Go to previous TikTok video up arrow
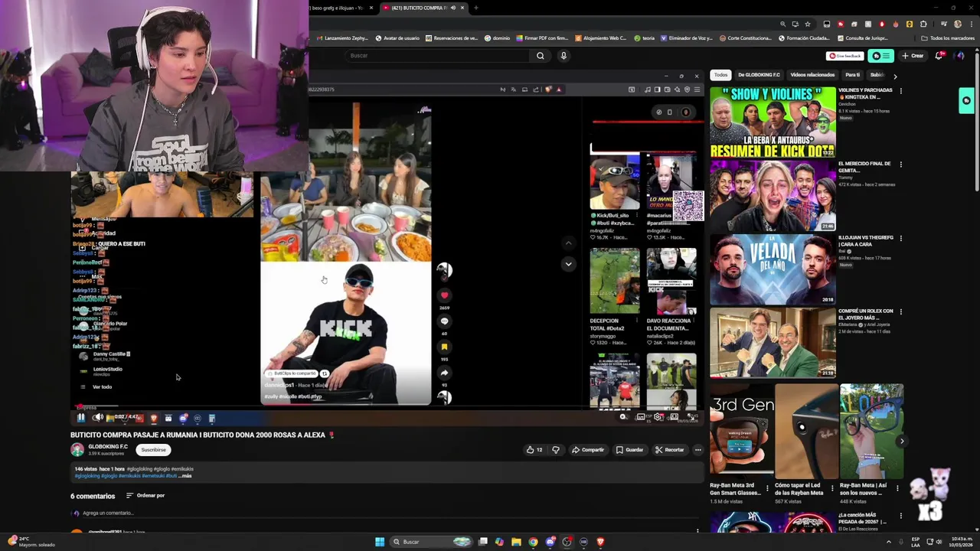Viewport: 980px width, 551px height. click(568, 243)
